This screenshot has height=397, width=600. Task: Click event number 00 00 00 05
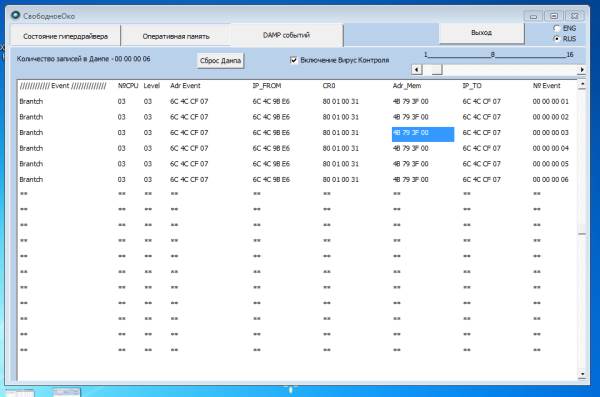(551, 164)
